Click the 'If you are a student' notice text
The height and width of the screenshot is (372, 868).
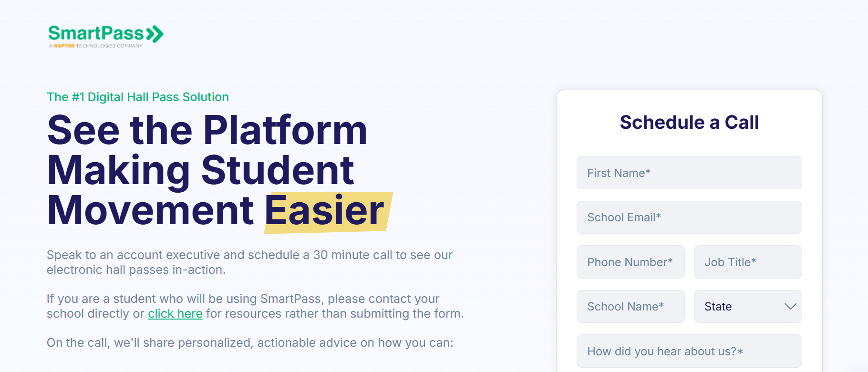click(x=255, y=306)
